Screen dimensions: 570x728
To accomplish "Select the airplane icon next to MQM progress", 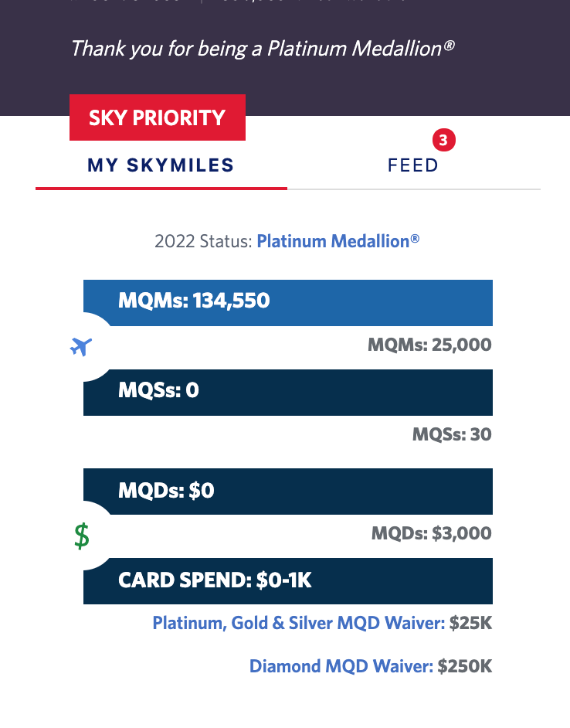I will pos(80,345).
